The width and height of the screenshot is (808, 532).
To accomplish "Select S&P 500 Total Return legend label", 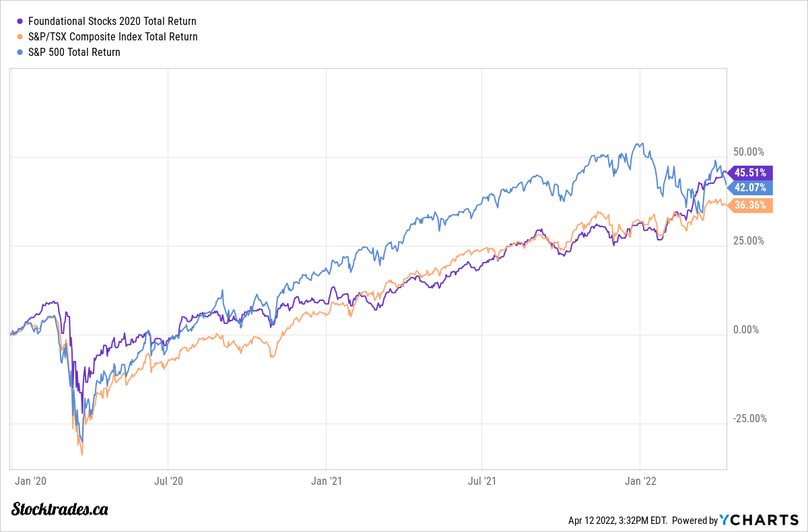I will (74, 53).
